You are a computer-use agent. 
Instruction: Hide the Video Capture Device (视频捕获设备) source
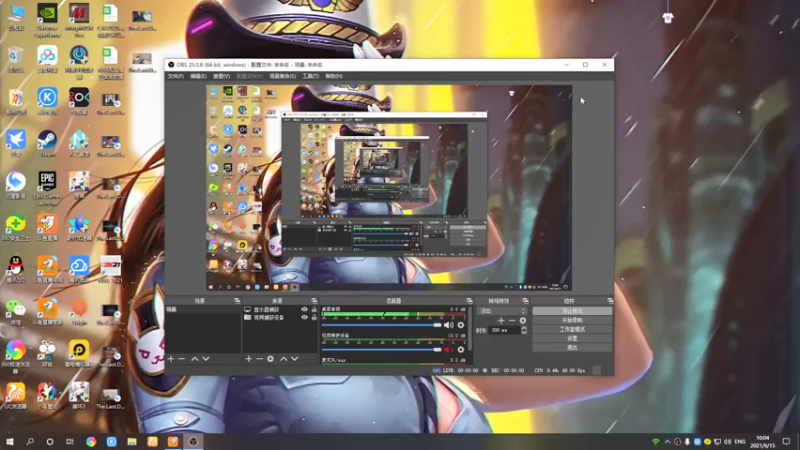[x=304, y=317]
